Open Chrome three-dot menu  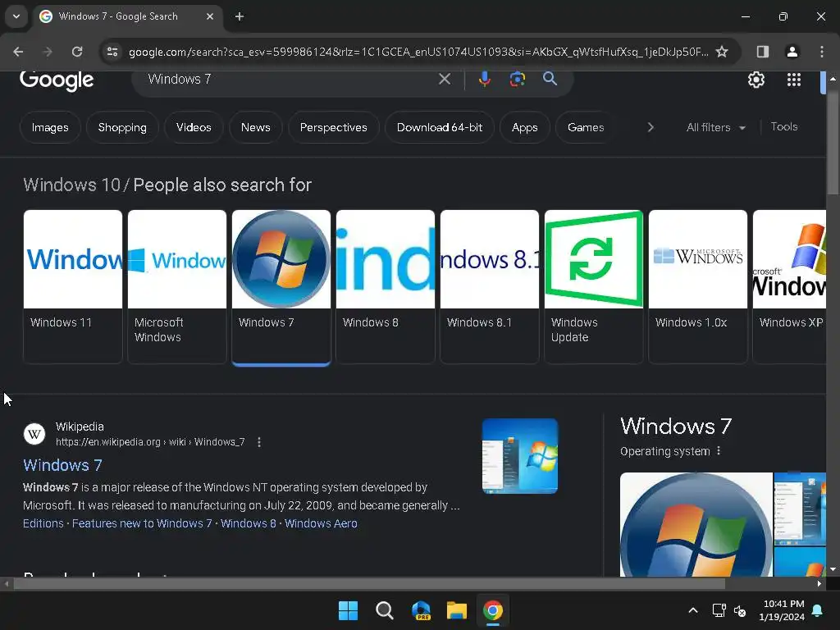[x=821, y=52]
